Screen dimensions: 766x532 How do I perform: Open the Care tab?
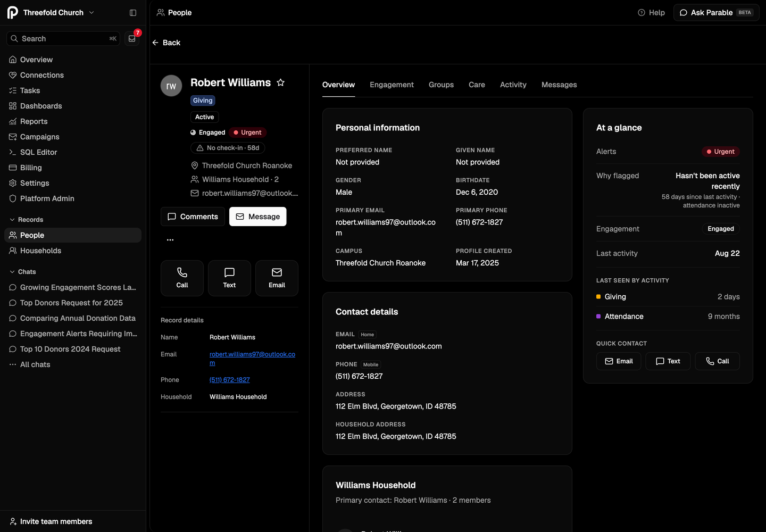[477, 85]
